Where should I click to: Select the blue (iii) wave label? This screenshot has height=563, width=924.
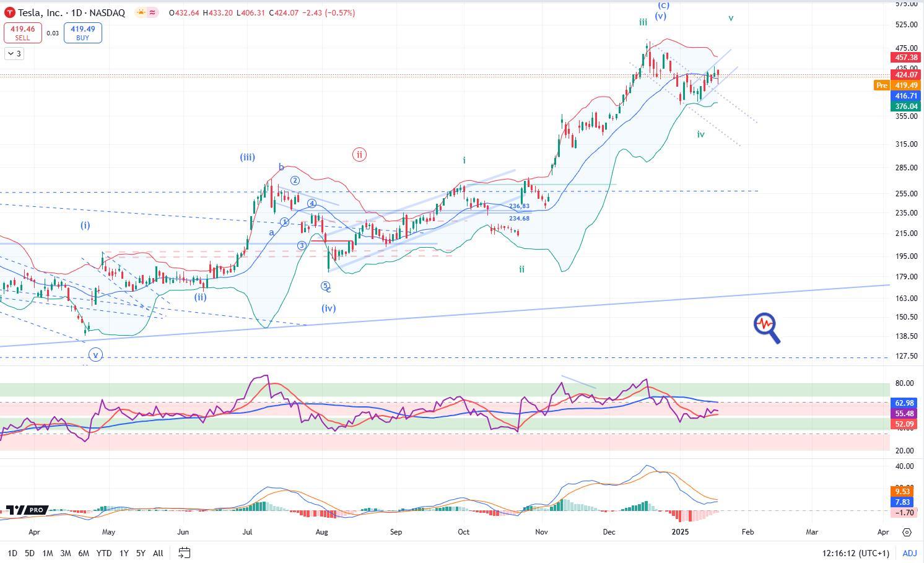click(247, 157)
